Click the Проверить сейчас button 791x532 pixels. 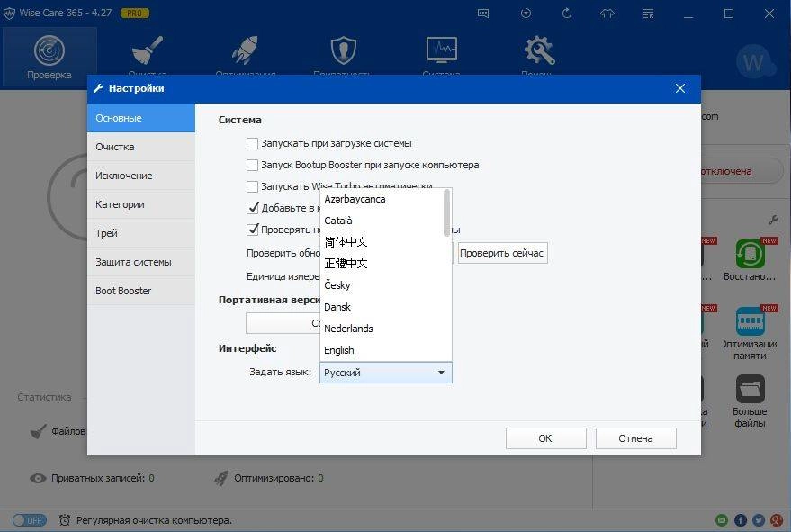pos(502,253)
